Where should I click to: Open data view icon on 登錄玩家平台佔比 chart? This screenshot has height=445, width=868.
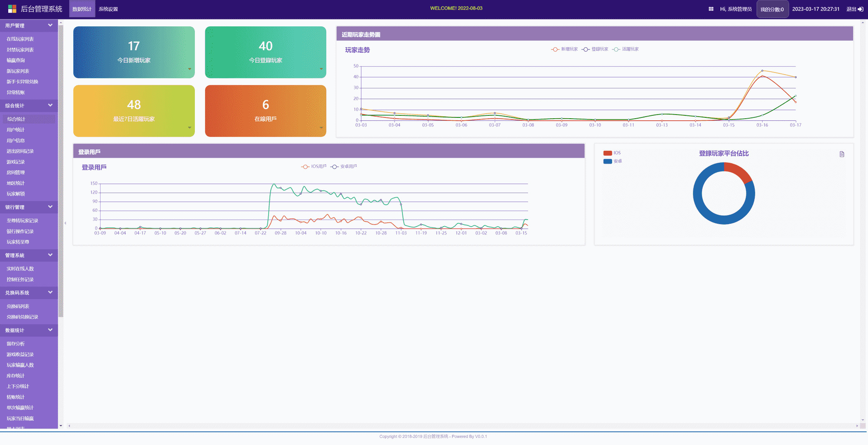coord(842,154)
